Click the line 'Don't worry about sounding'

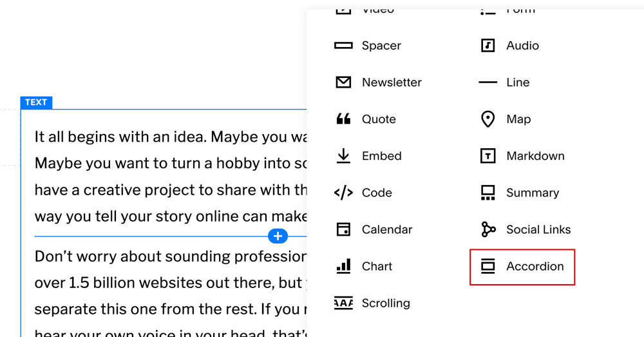click(171, 256)
